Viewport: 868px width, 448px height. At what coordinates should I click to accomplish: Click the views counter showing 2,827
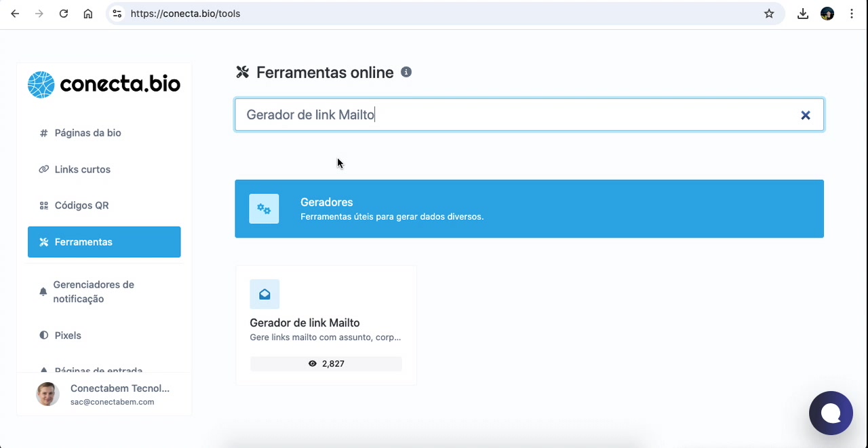325,363
